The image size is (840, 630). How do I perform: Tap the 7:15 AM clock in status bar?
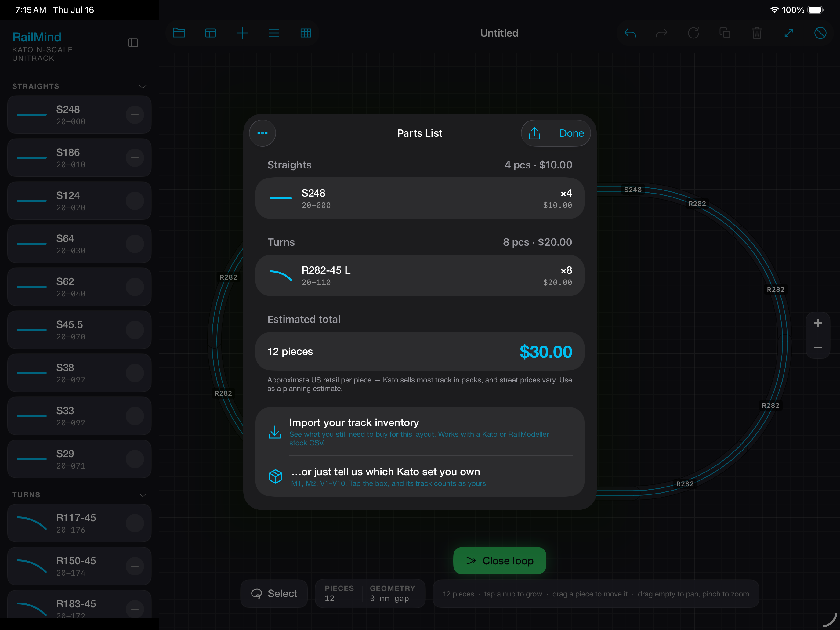click(x=31, y=10)
